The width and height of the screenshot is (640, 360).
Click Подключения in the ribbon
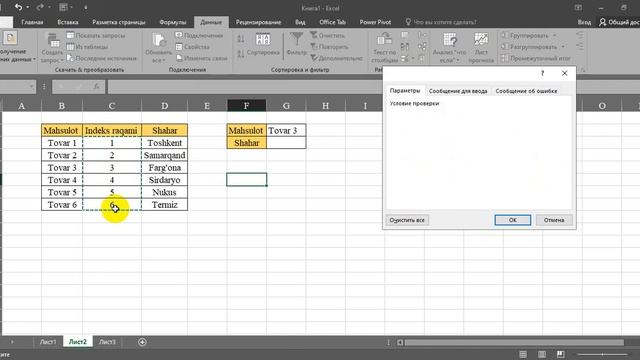pyautogui.click(x=200, y=36)
